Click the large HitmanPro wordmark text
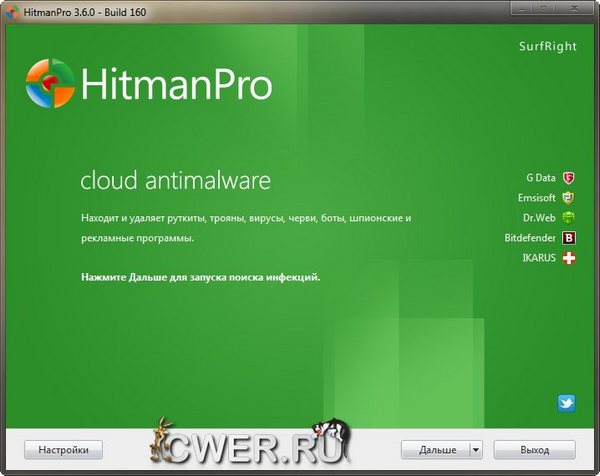600x476 pixels. (x=176, y=84)
